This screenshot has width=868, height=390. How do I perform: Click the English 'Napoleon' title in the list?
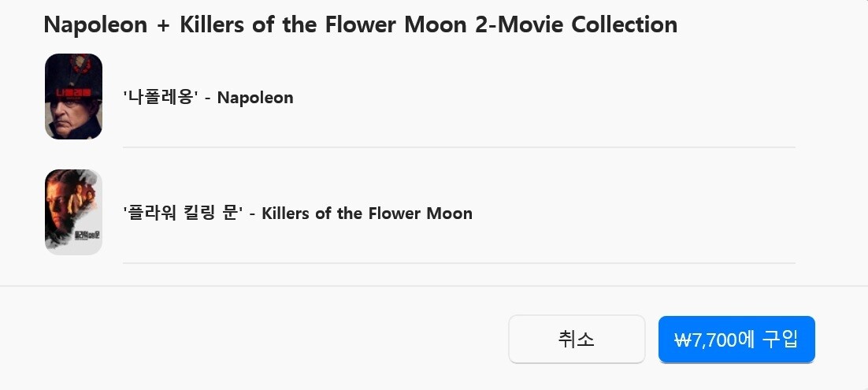(255, 98)
